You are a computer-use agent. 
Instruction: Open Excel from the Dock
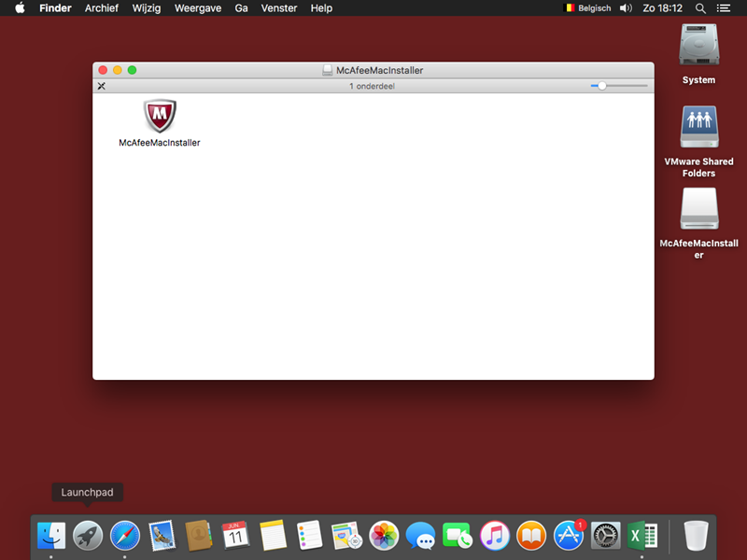point(642,535)
